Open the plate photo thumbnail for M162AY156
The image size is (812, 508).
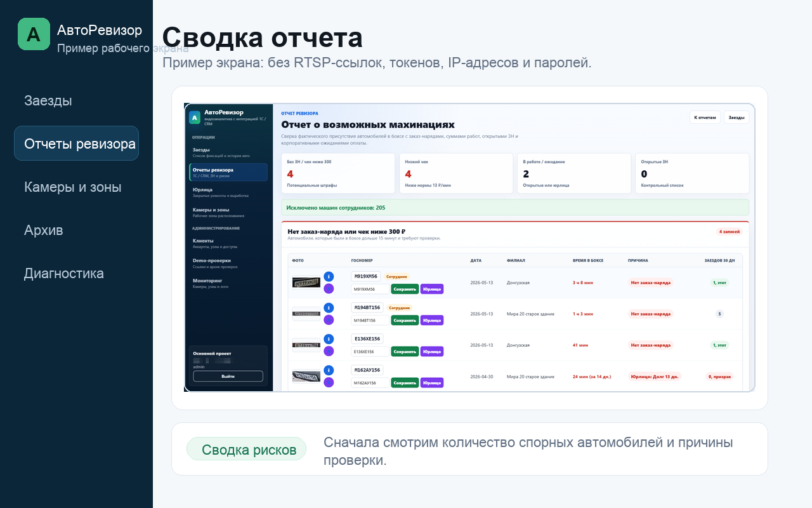pos(306,377)
